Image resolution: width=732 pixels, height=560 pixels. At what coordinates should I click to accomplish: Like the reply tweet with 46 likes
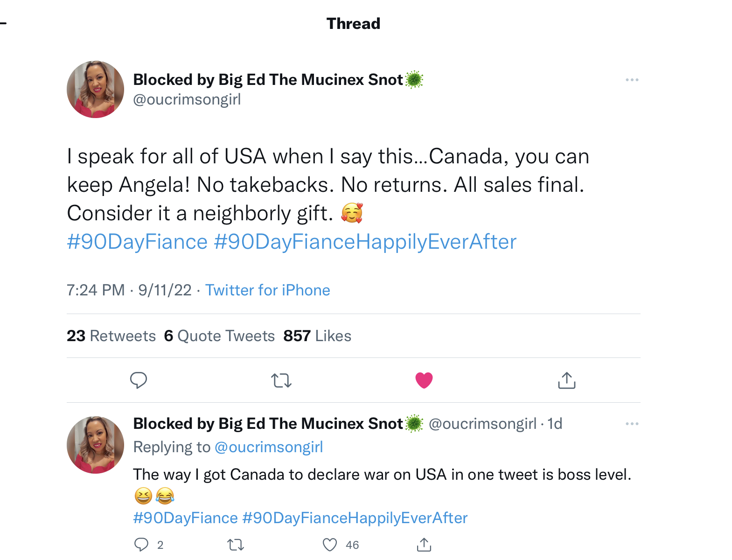pyautogui.click(x=330, y=545)
